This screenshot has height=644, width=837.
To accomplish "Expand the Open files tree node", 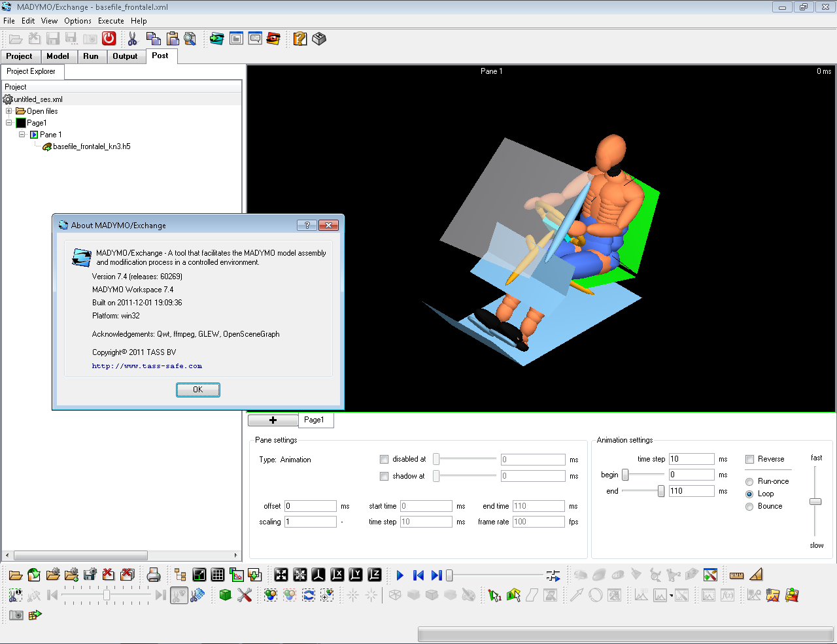I will tap(9, 111).
